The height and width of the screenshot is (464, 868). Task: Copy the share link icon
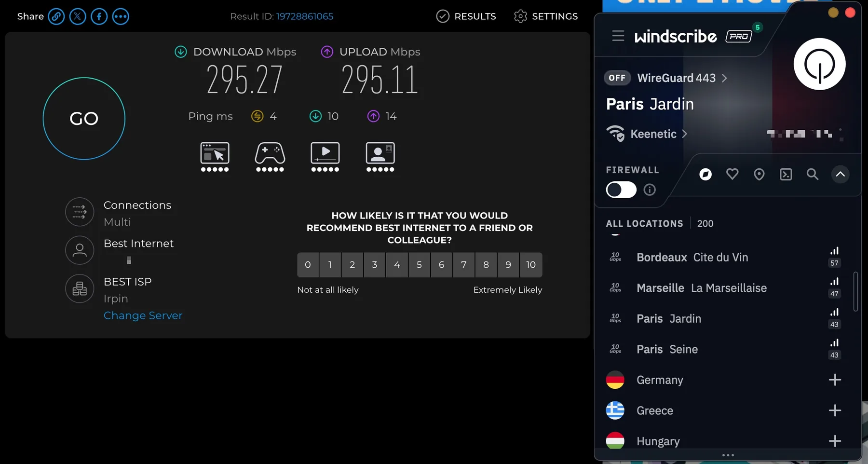(x=56, y=16)
